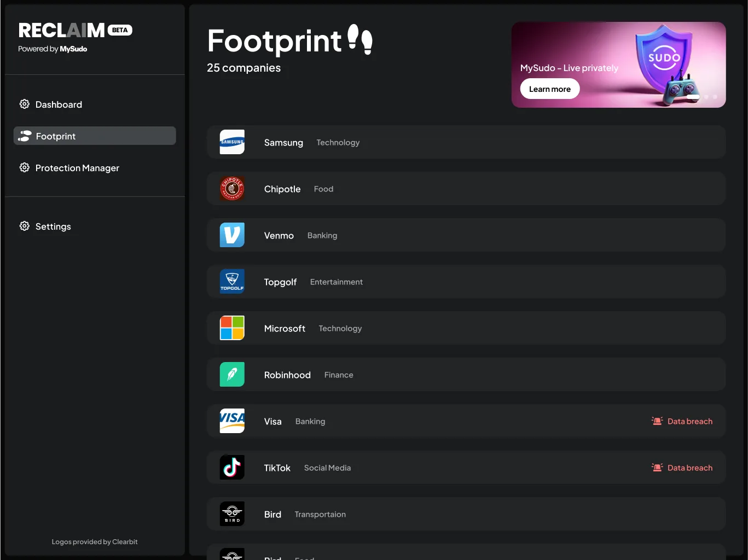Click the Venmo company logo
Viewport: 748px width, 560px height.
click(232, 235)
